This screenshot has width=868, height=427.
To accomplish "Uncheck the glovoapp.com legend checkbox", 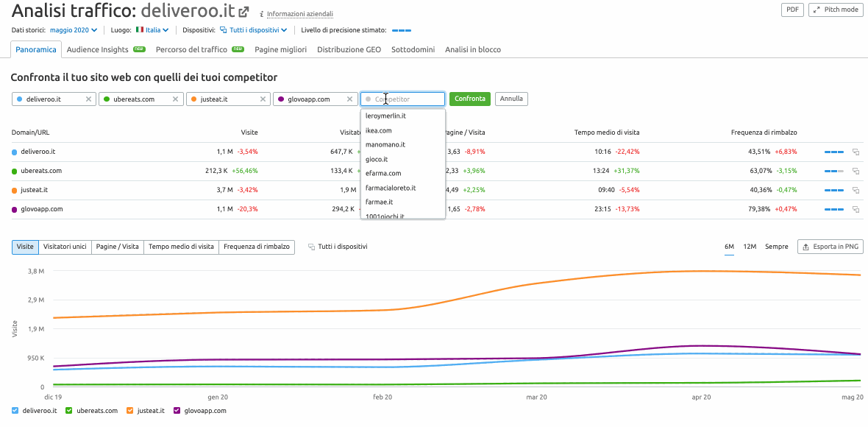I will click(x=177, y=411).
